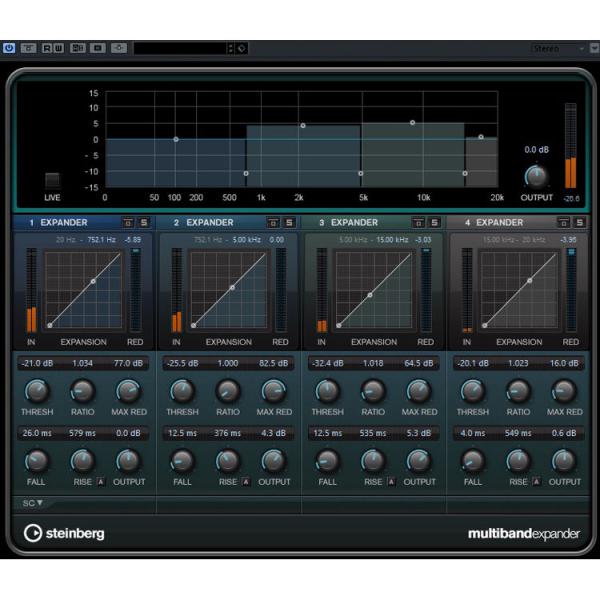This screenshot has width=600, height=600.
Task: Select band 1 gain handle near 100 Hz
Action: click(176, 139)
